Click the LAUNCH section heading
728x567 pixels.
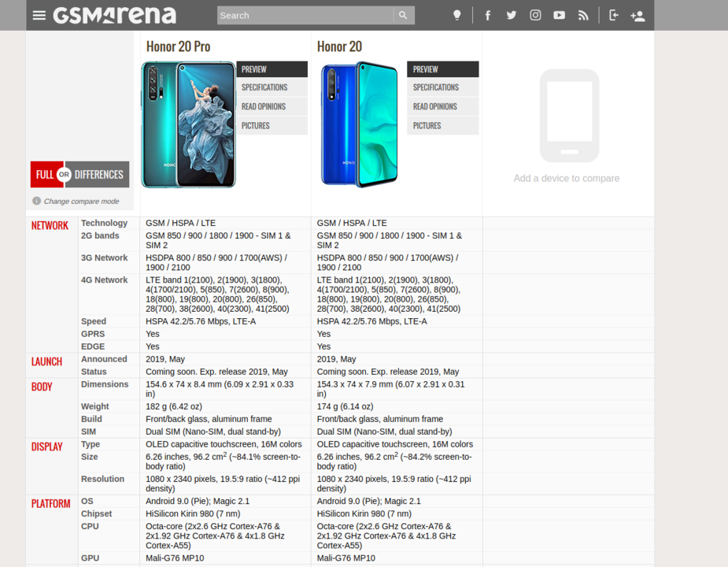[x=46, y=361]
